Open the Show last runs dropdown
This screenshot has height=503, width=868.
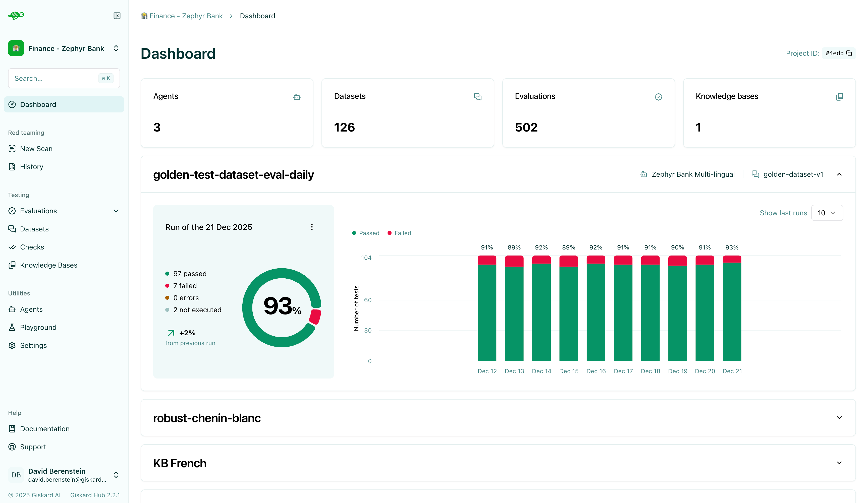827,213
